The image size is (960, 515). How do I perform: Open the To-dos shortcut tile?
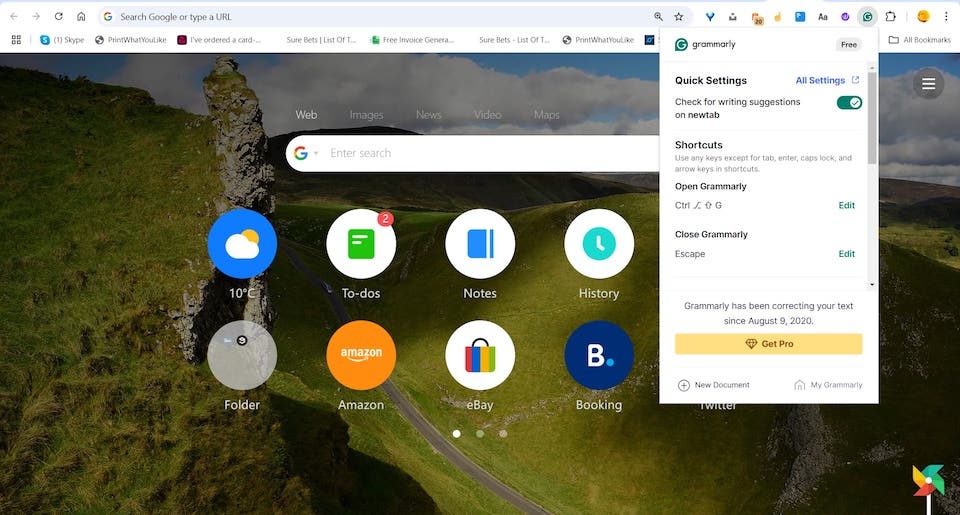[x=361, y=244]
